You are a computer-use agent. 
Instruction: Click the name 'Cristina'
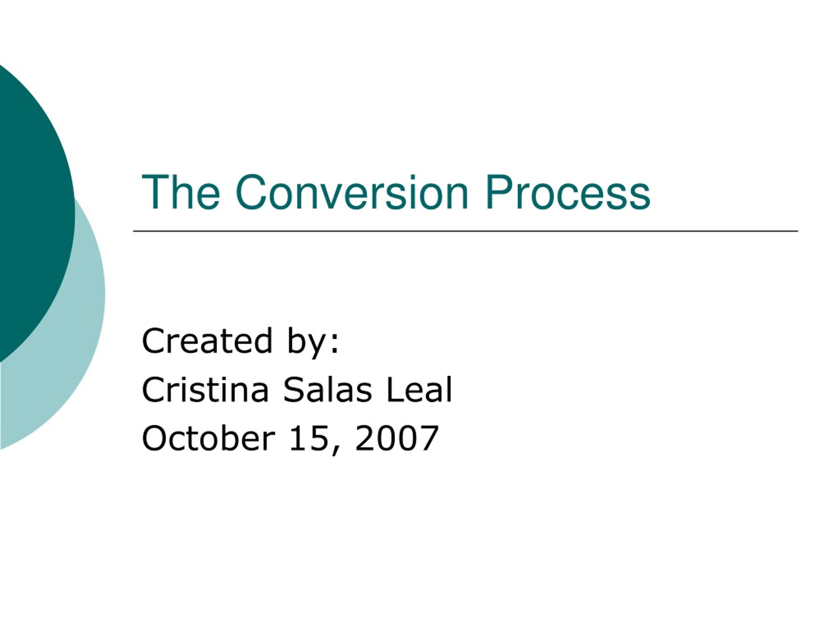(x=205, y=389)
